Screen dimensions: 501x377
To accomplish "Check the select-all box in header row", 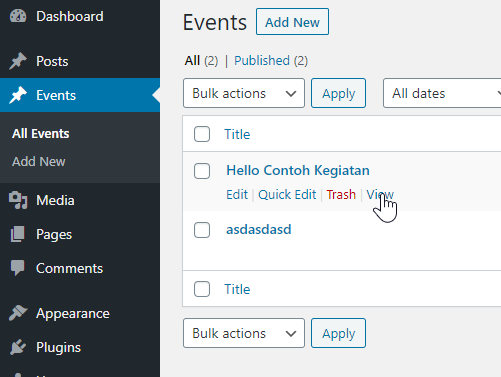I will [202, 134].
